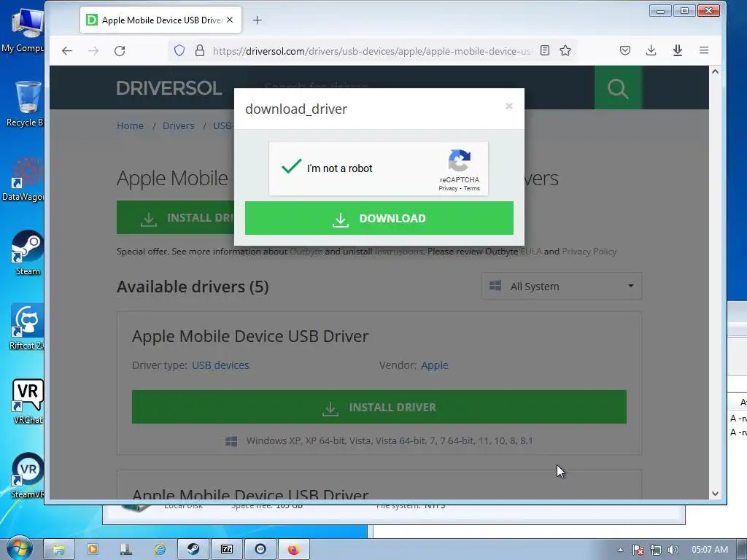
Task: Open the Firefox downloads panel arrow
Action: click(651, 50)
